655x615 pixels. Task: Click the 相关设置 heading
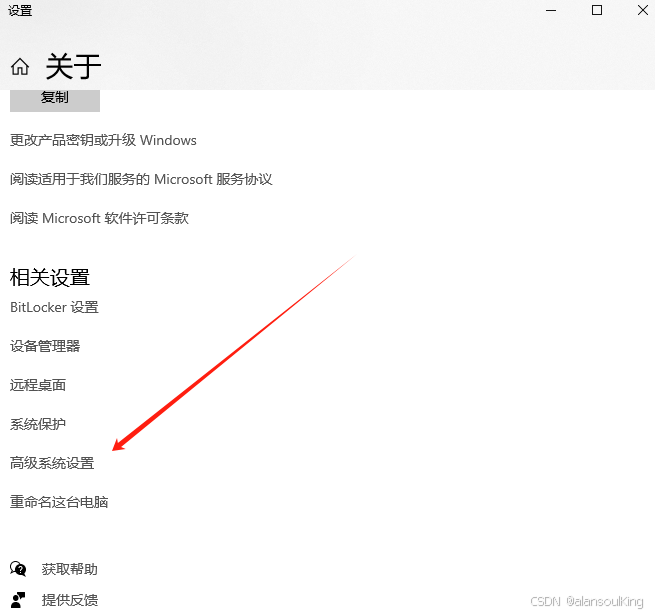[x=50, y=277]
